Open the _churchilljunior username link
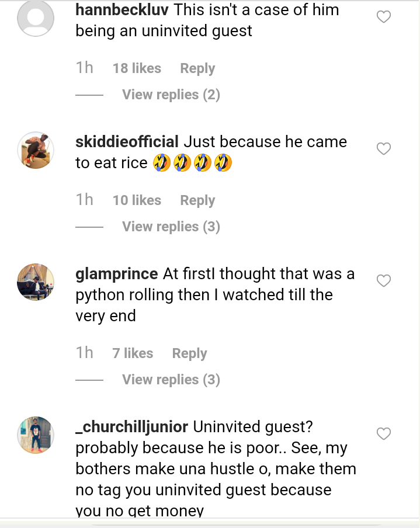Image resolution: width=420 pixels, height=528 pixels. (x=132, y=427)
